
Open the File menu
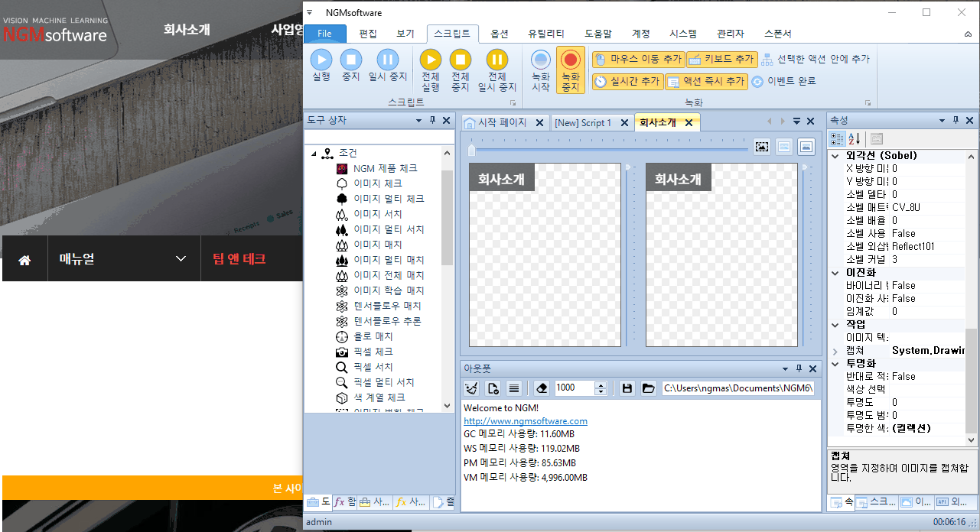coord(324,34)
